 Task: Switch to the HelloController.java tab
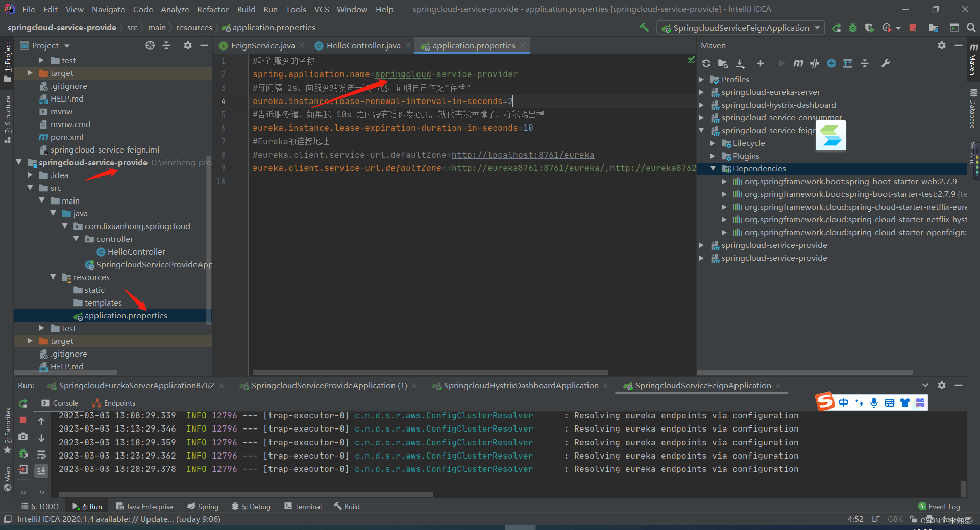point(363,46)
